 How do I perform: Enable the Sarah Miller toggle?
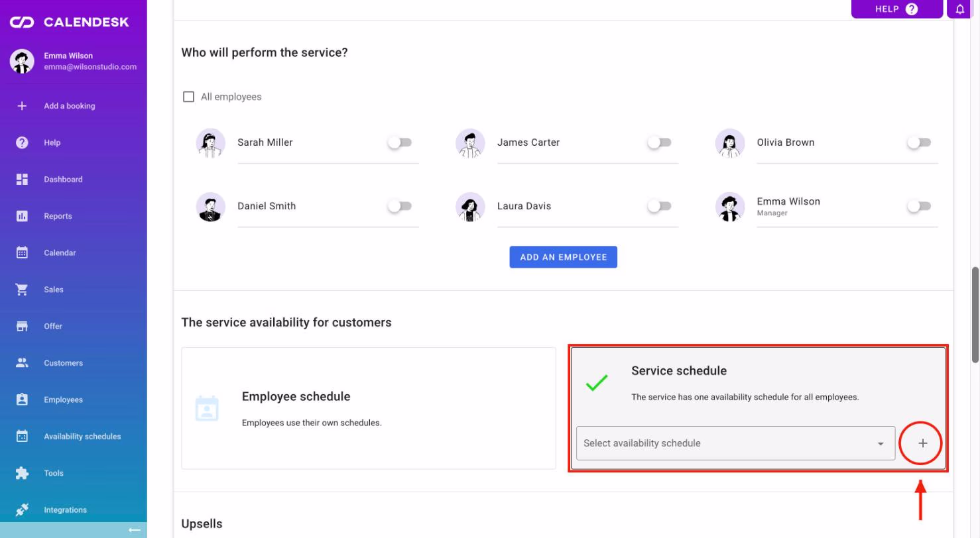[x=400, y=142]
